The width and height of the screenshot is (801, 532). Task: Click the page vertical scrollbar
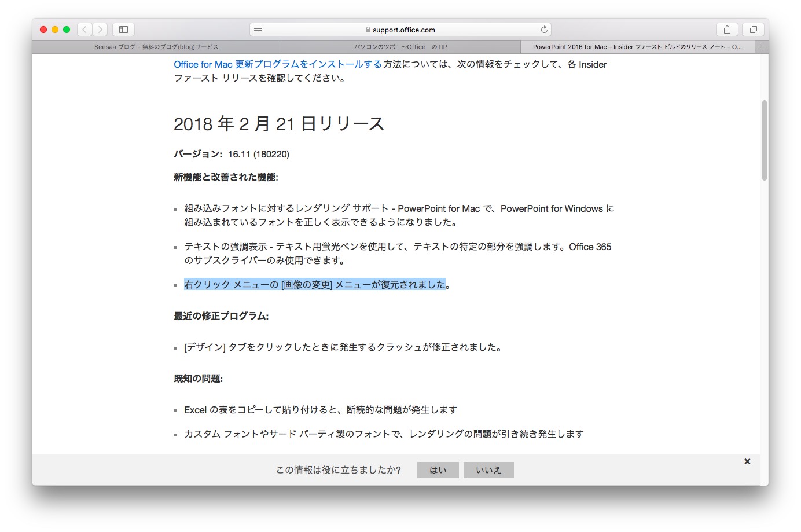tap(764, 140)
